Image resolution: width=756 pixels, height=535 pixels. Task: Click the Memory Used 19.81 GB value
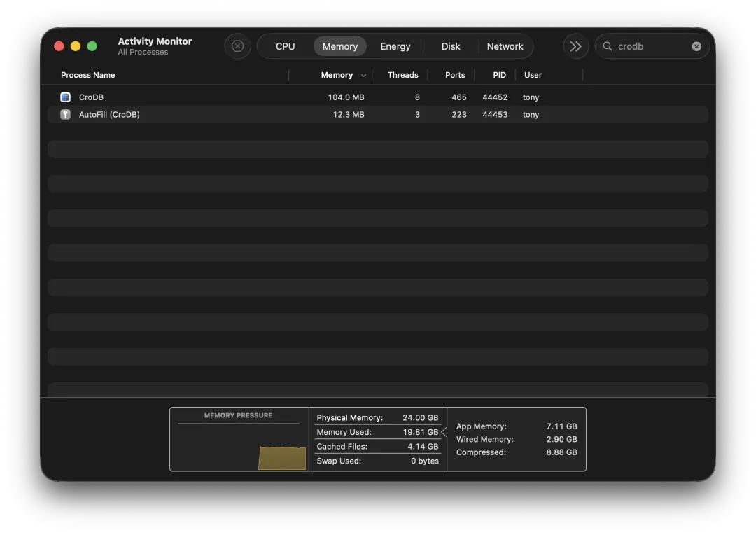pos(421,432)
